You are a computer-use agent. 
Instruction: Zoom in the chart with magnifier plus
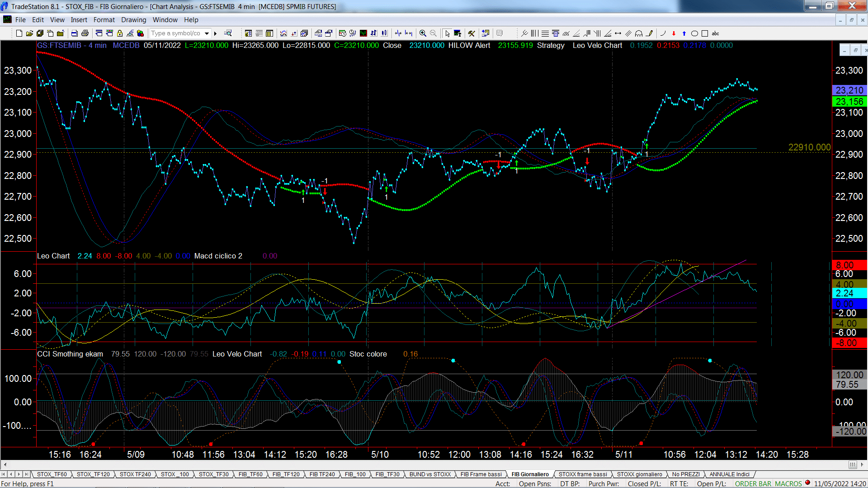[x=423, y=33]
